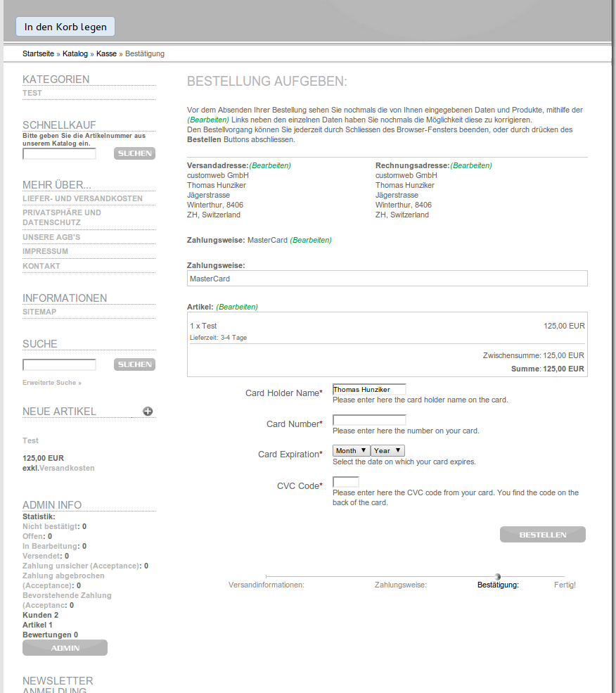Click into the CVC Code input field
The width and height of the screenshot is (616, 693).
tap(345, 482)
